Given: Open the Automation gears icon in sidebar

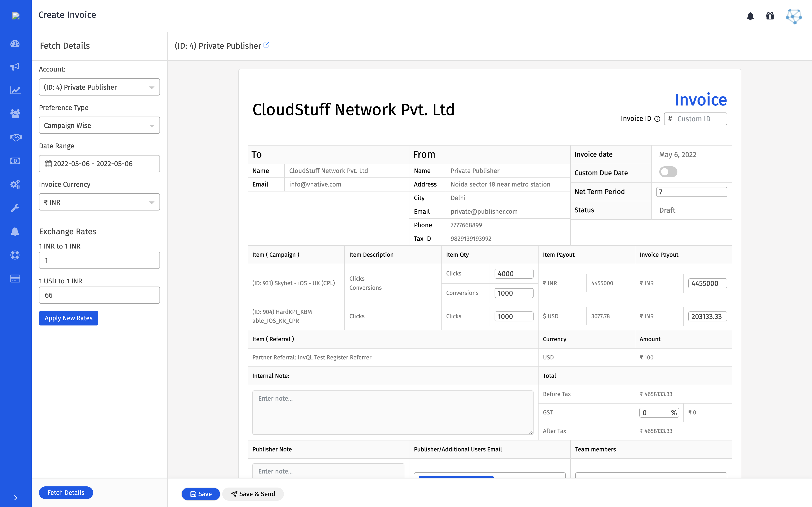Looking at the screenshot, I should pos(15,184).
